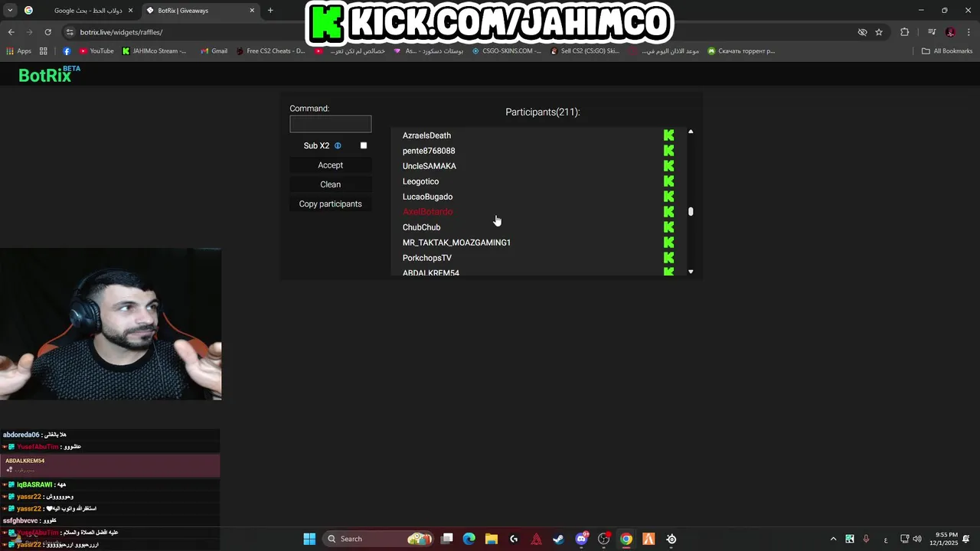The width and height of the screenshot is (980, 551).
Task: Open the YouTube bookmark
Action: (96, 51)
